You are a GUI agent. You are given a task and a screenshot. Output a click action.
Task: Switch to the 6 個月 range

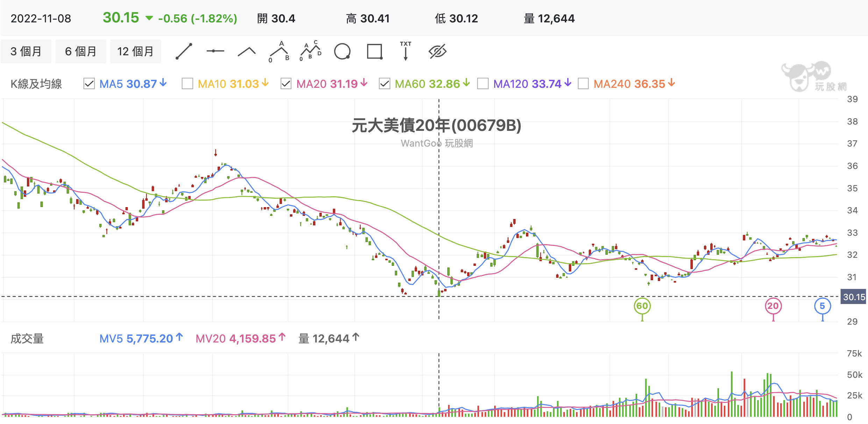point(81,51)
